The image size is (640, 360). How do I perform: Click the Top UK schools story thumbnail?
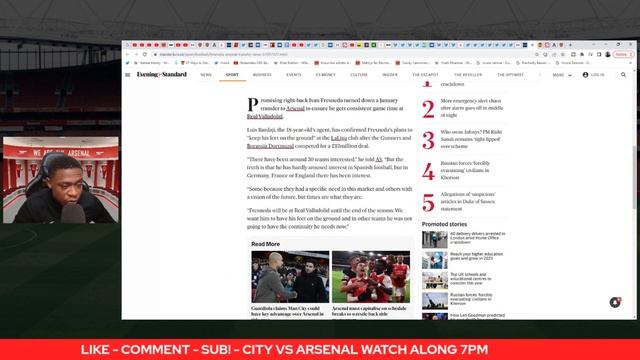(435, 280)
